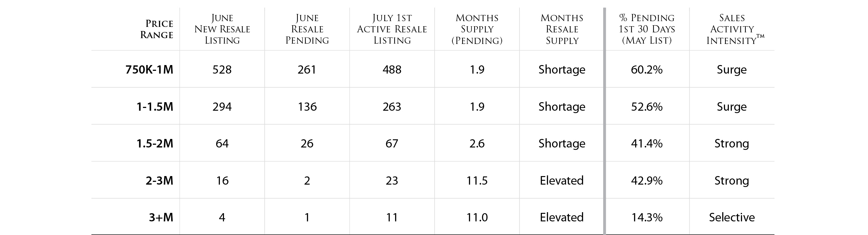Image resolution: width=868 pixels, height=235 pixels.
Task: Click the 750K-1M price range row label
Action: pyautogui.click(x=149, y=69)
